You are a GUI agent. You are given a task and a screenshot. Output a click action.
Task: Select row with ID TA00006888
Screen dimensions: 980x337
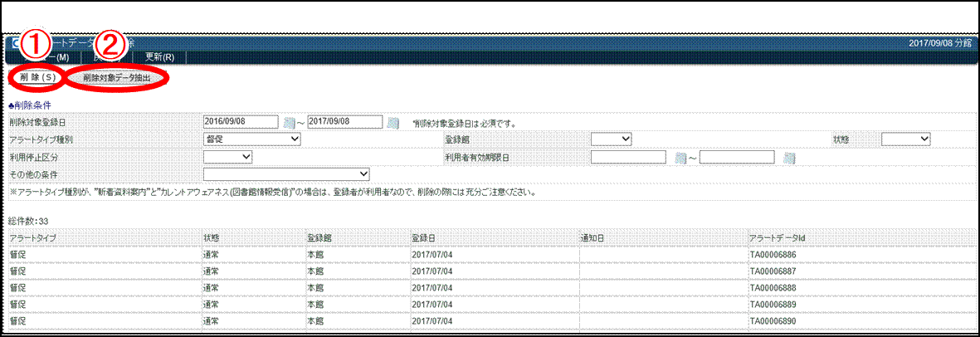(x=490, y=287)
